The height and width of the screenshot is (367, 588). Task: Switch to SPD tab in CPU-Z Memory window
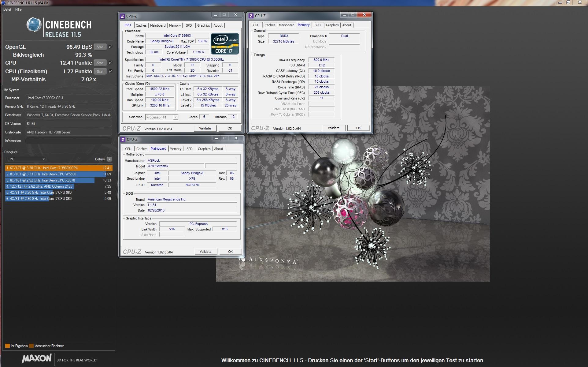pos(318,25)
